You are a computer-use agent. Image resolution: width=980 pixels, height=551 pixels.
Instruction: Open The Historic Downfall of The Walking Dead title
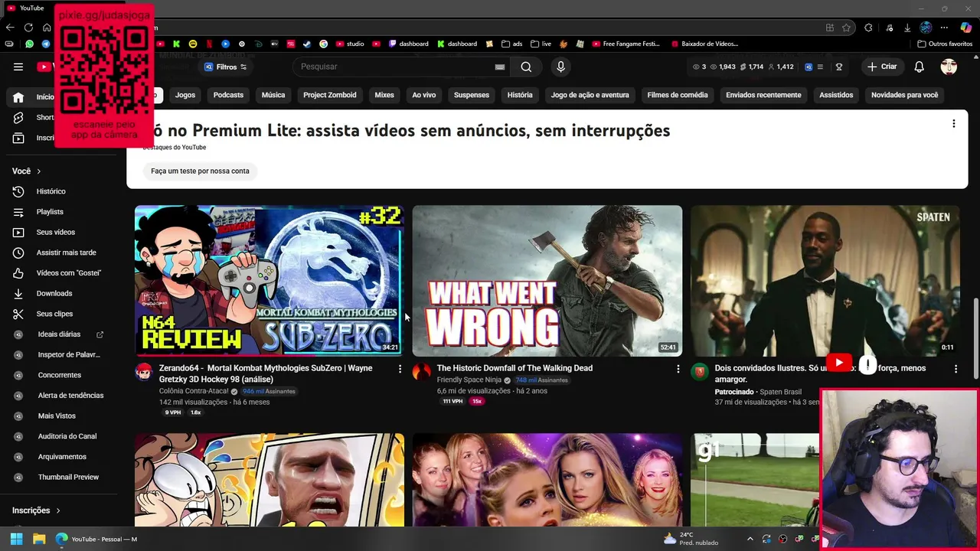click(x=514, y=368)
